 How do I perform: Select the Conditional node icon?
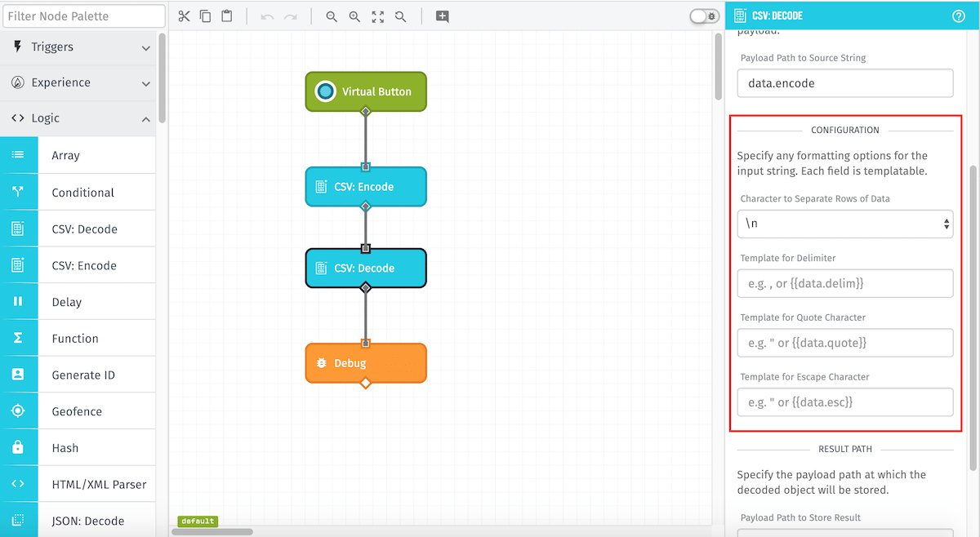(x=19, y=192)
